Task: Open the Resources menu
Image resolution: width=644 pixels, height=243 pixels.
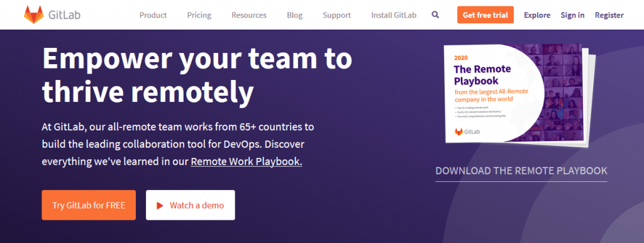Action: [x=249, y=15]
